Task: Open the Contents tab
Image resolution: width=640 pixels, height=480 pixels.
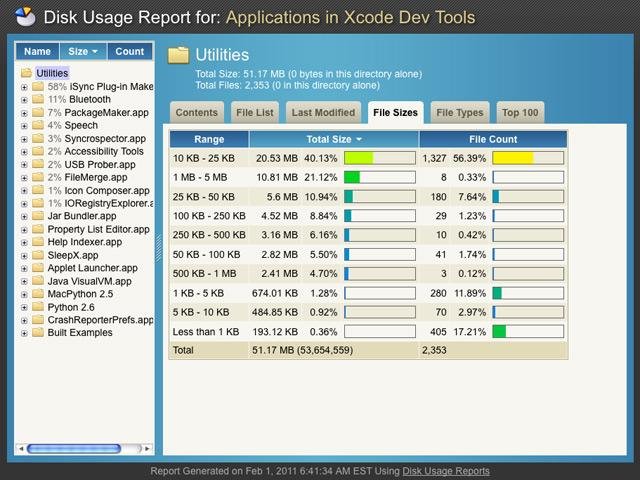Action: coord(197,113)
